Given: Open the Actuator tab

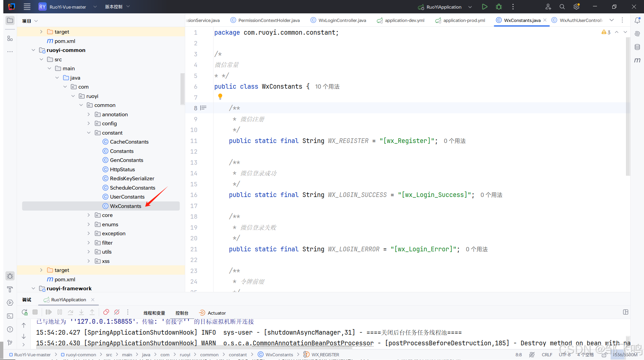Looking at the screenshot, I should pos(213,313).
